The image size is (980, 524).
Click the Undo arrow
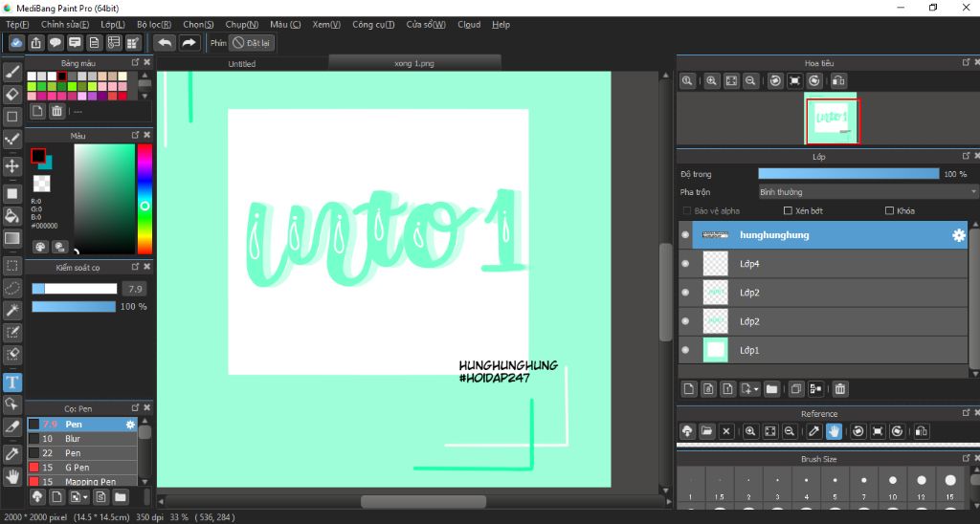point(165,42)
